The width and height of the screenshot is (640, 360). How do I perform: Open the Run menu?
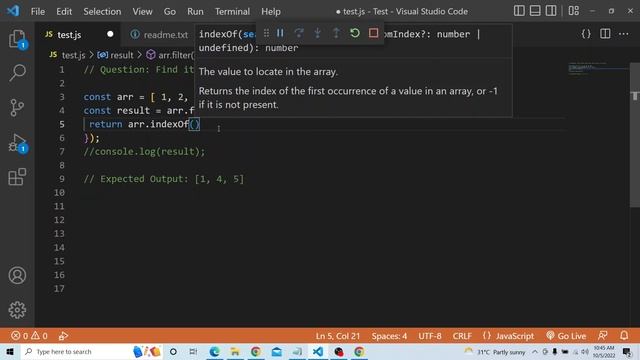coord(195,11)
